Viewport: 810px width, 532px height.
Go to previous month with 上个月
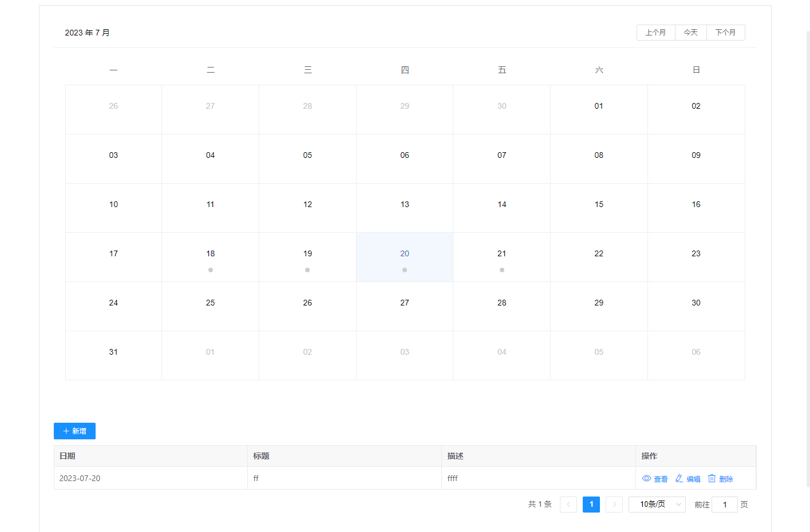[x=655, y=33]
